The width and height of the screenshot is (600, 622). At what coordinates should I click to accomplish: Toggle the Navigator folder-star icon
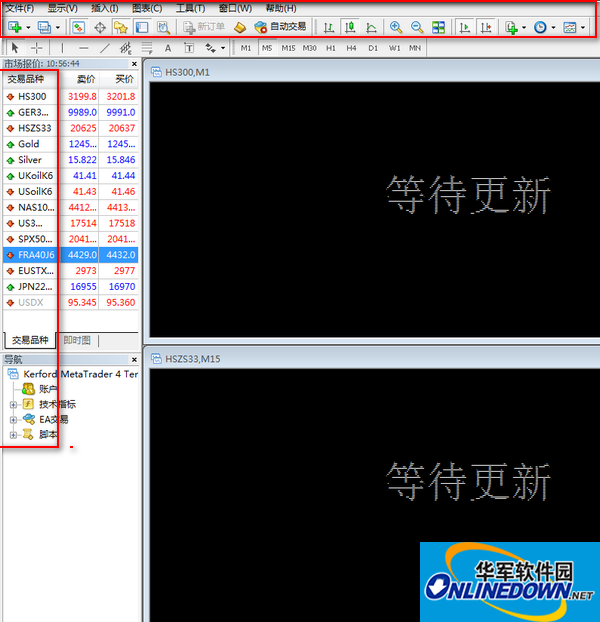(x=121, y=27)
